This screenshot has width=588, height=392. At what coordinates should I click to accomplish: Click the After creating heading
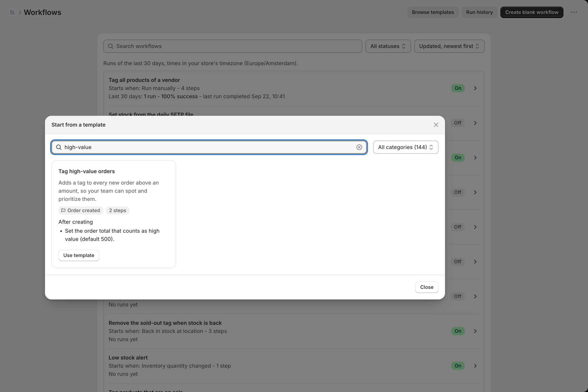pos(76,222)
